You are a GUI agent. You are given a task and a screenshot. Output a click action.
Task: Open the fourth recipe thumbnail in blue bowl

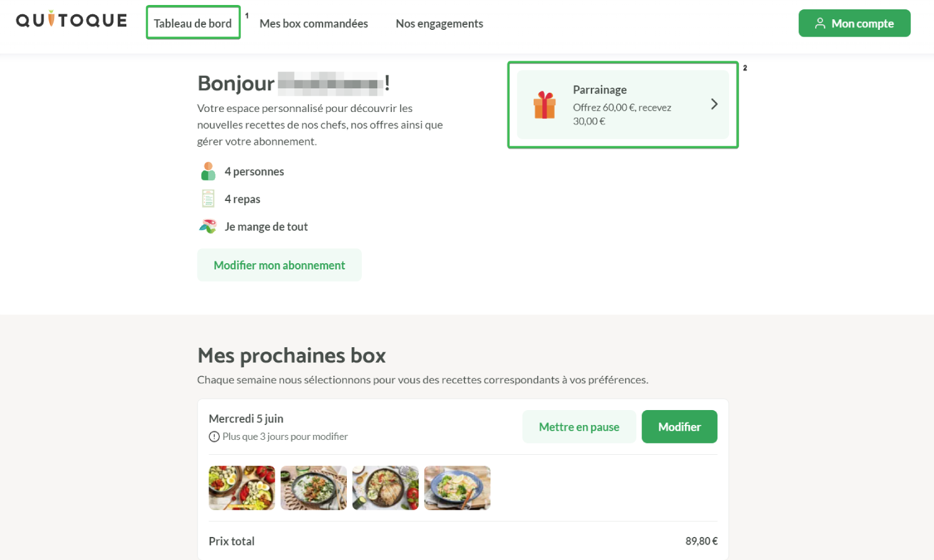click(458, 488)
